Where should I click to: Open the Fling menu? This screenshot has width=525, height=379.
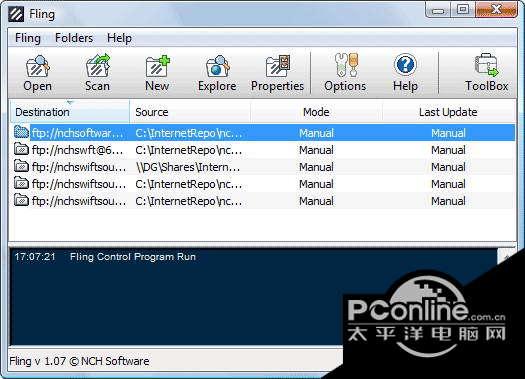tap(28, 38)
